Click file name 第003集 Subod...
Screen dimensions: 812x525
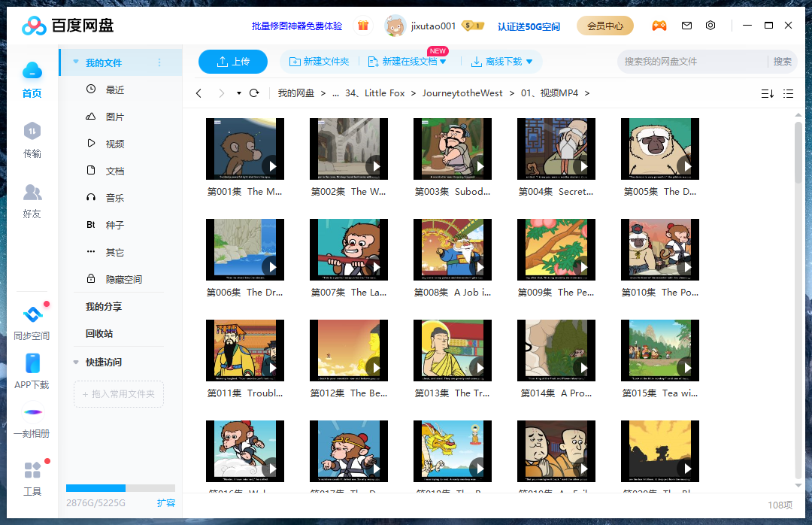[x=453, y=192]
